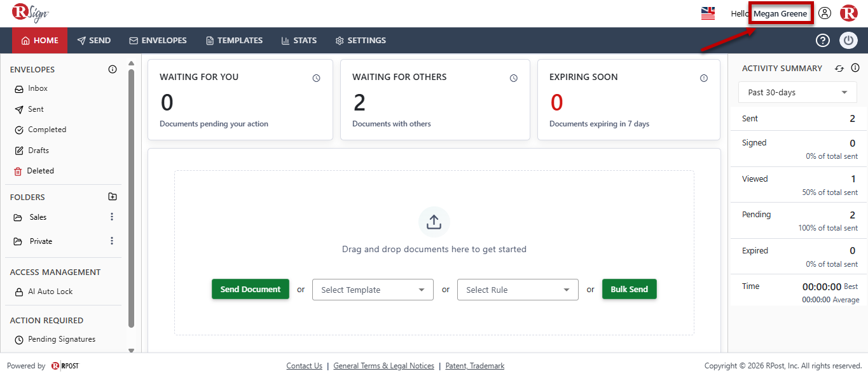
Task: Click the info icon on Expiring Soon card
Action: coord(704,78)
